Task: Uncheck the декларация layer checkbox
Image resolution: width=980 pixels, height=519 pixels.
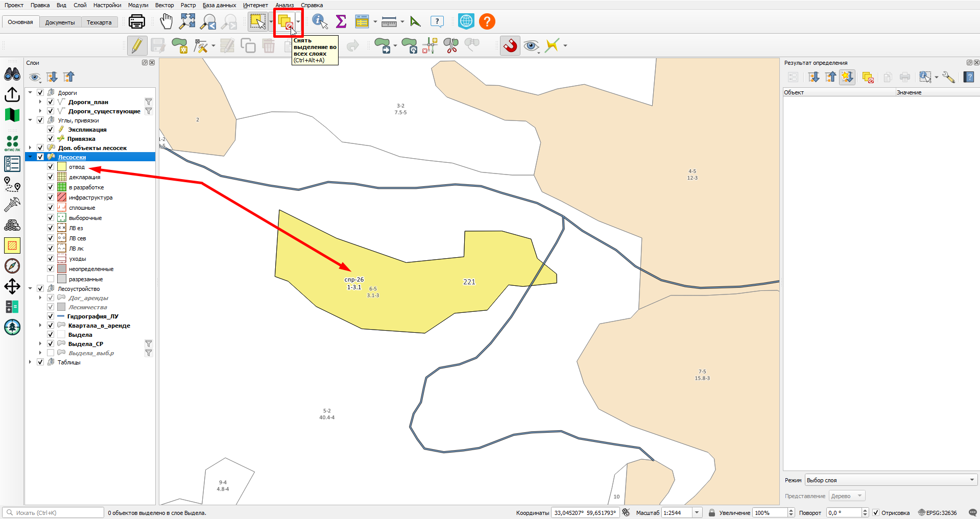Action: tap(51, 177)
